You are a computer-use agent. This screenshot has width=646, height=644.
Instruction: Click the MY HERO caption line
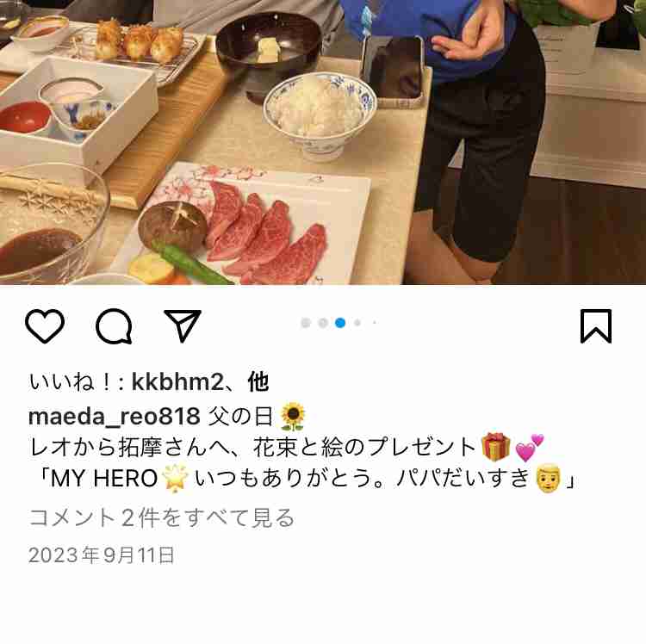coord(303,479)
